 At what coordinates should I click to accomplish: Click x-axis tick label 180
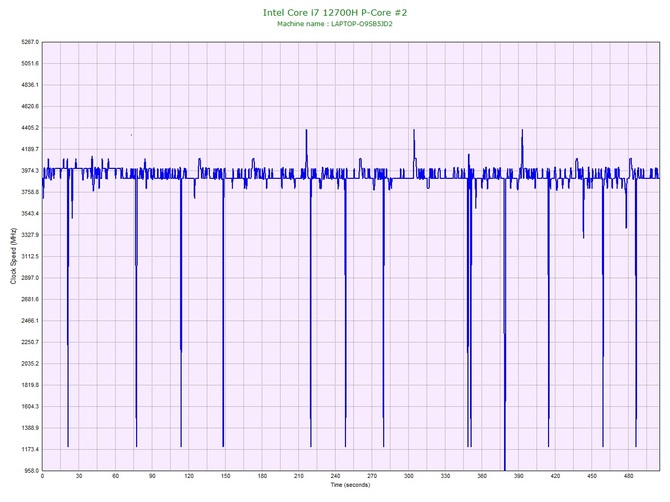tap(262, 476)
